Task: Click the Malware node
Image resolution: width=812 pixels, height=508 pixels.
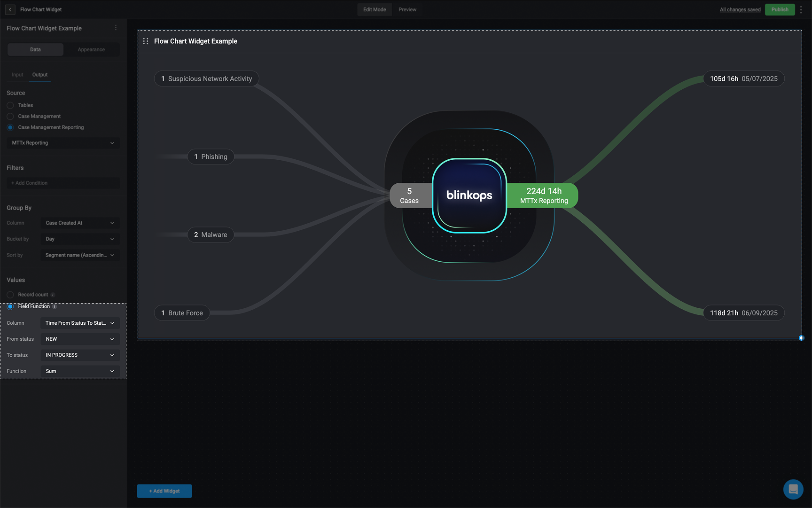Action: [211, 234]
